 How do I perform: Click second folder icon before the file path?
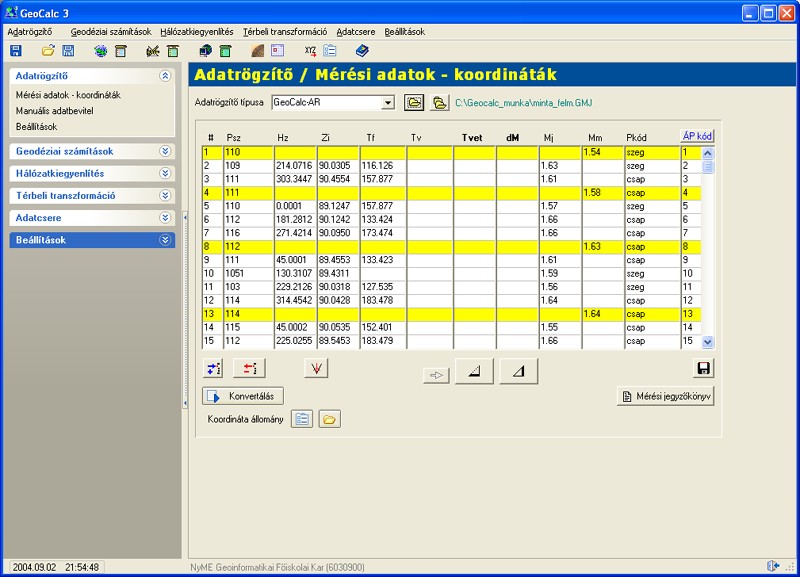(439, 103)
